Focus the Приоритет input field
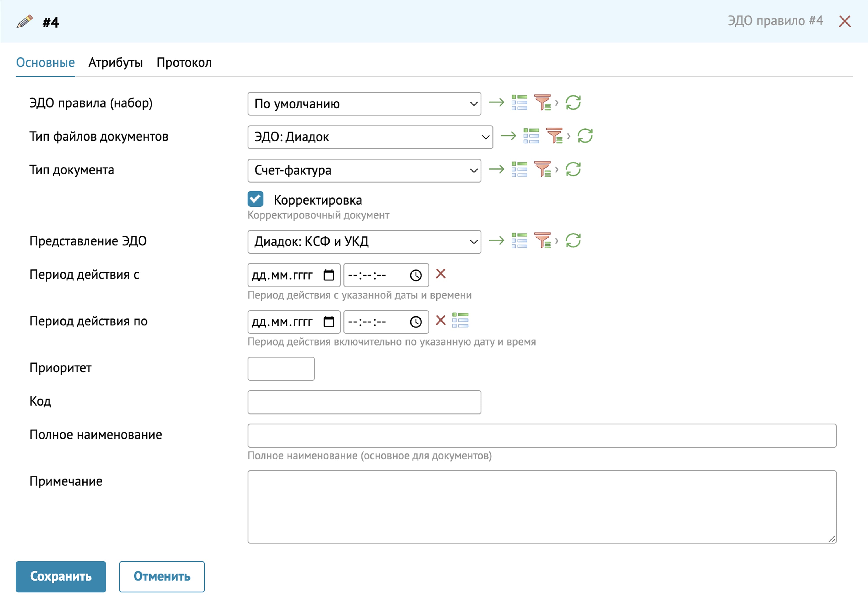 tap(281, 369)
